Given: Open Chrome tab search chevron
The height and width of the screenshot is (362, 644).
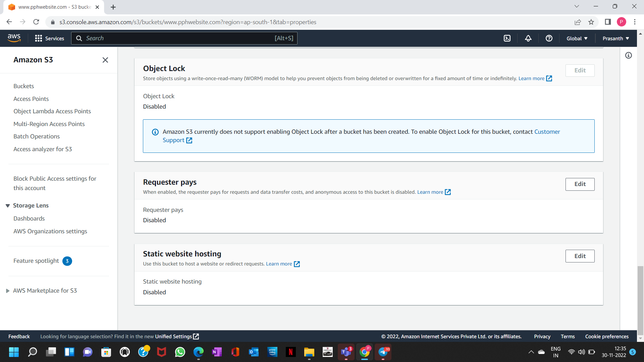Looking at the screenshot, I should pos(577,6).
